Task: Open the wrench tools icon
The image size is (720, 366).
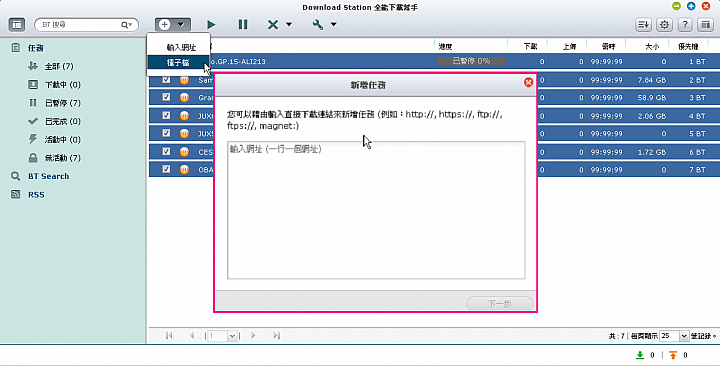Action: [318, 24]
